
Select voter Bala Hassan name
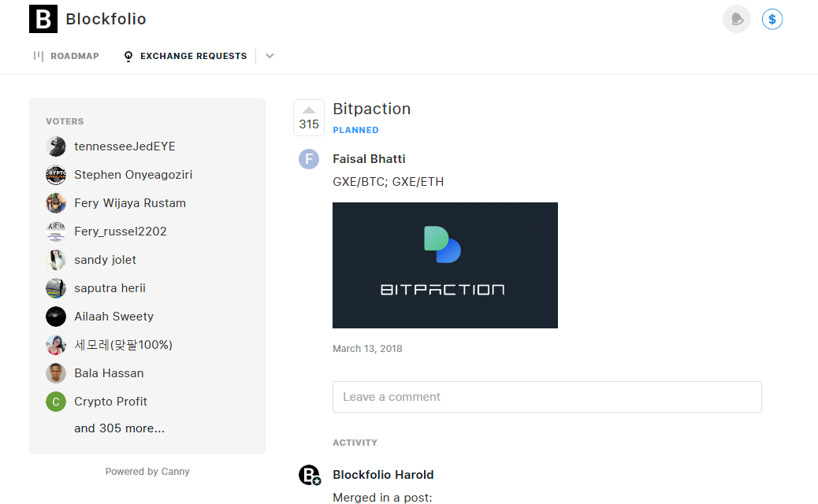click(109, 373)
